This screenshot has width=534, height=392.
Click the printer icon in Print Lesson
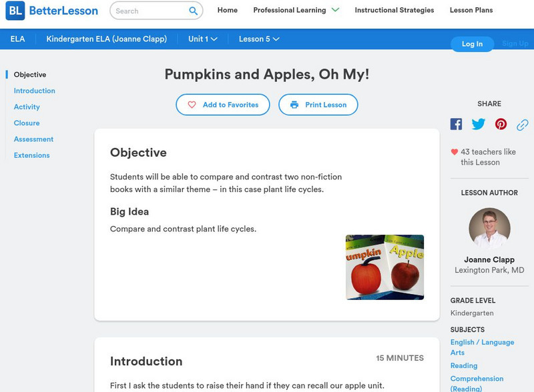coord(294,105)
